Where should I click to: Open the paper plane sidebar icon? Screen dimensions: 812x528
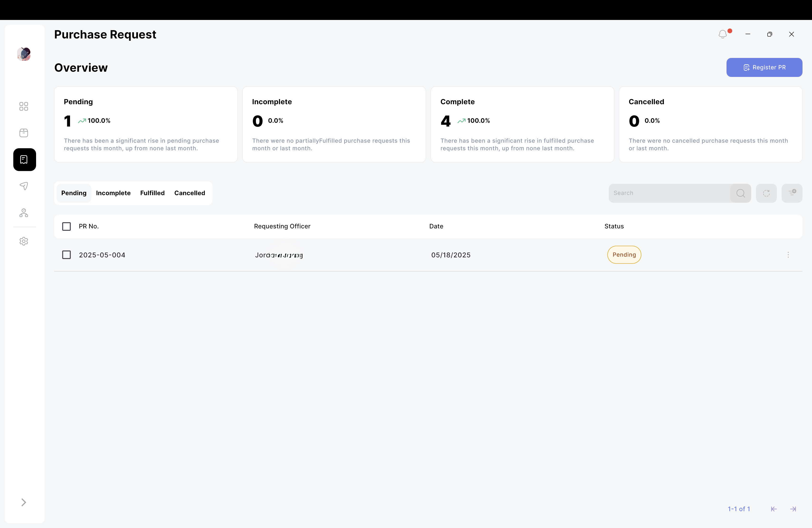pyautogui.click(x=24, y=186)
